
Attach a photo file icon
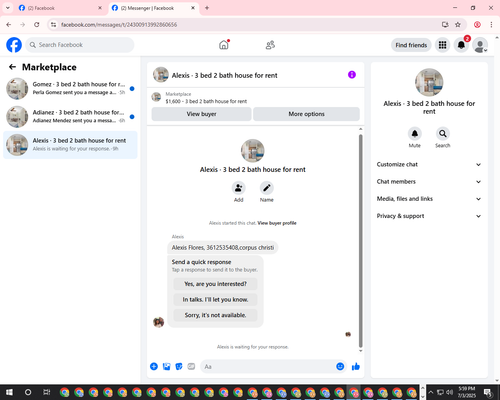166,367
